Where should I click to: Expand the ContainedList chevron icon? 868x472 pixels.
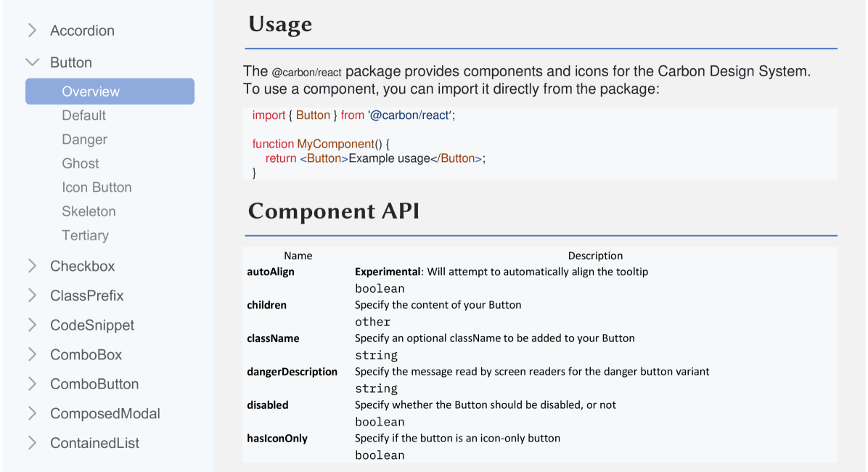click(32, 442)
